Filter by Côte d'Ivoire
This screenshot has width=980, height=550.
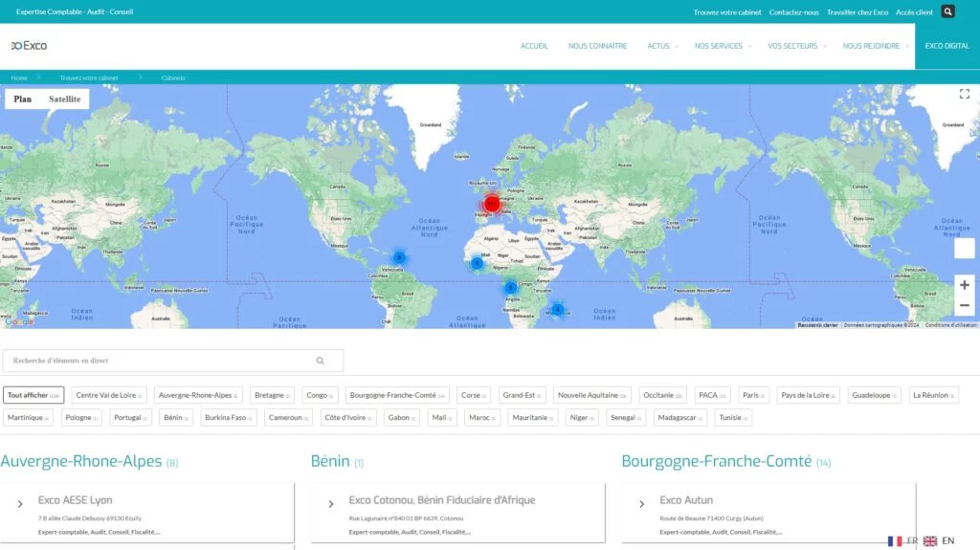[348, 417]
